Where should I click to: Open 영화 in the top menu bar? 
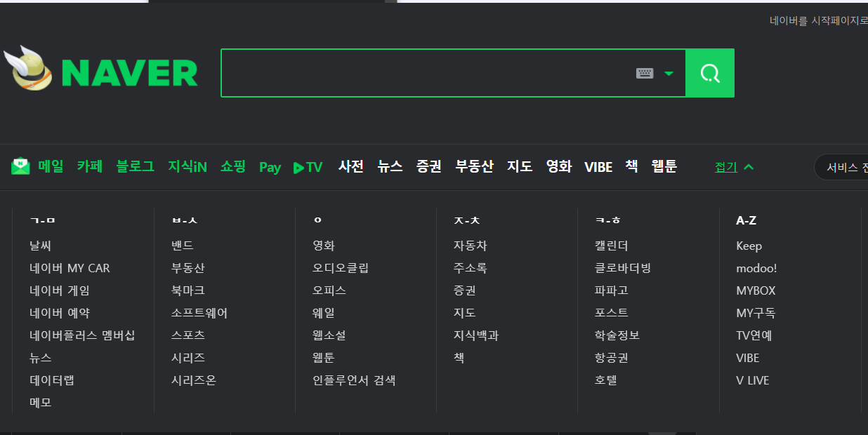(x=559, y=166)
